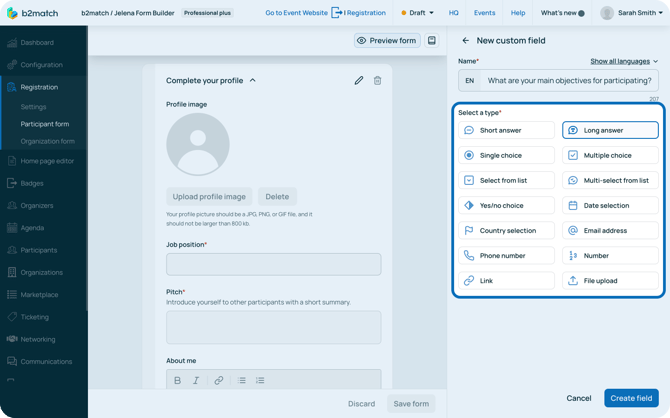The width and height of the screenshot is (670, 418).
Task: Click the Communications chat sidebar icon
Action: click(x=12, y=361)
